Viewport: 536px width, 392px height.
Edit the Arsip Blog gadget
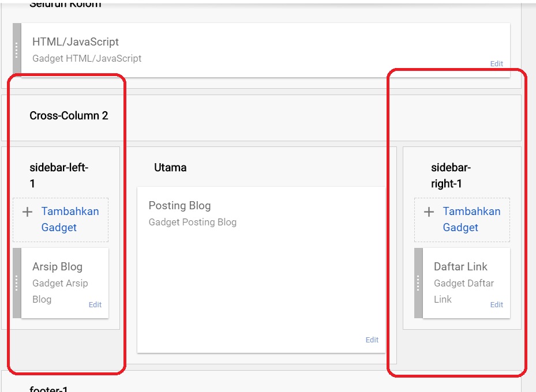click(95, 304)
